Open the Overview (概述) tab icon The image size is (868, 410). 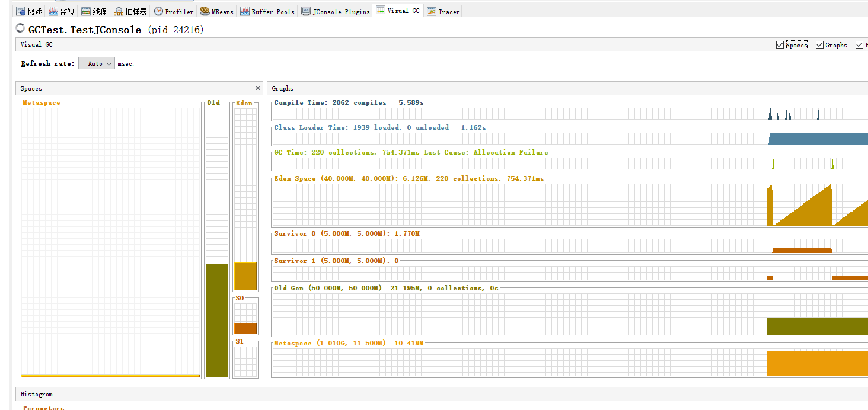pos(21,10)
